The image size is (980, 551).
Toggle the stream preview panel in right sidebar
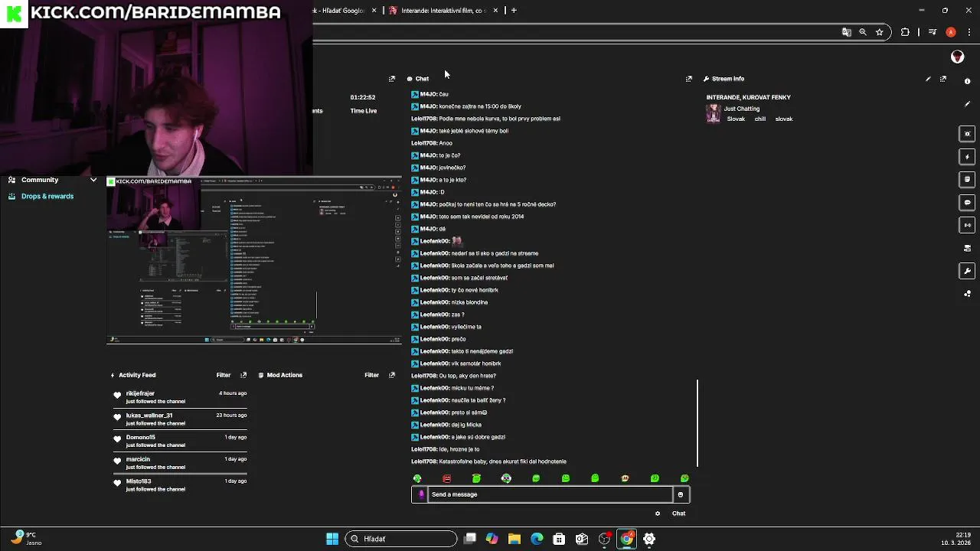click(x=968, y=134)
